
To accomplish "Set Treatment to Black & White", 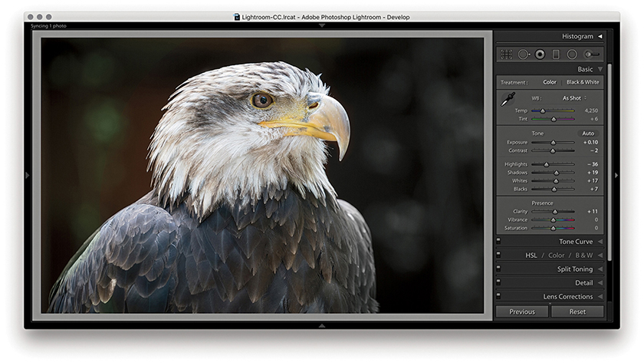I will 583,82.
